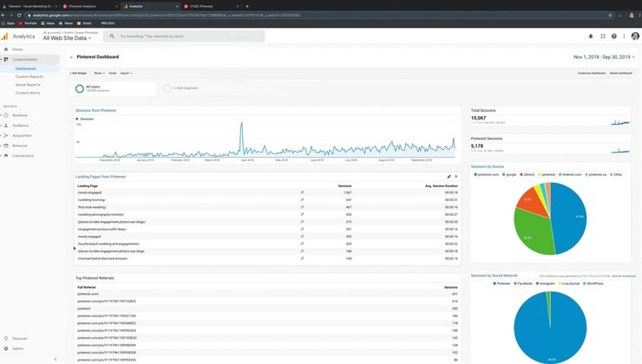642x364 pixels.
Task: Open external link icon for /mismatched-bridesmaid-dresses/ row
Action: tap(302, 258)
